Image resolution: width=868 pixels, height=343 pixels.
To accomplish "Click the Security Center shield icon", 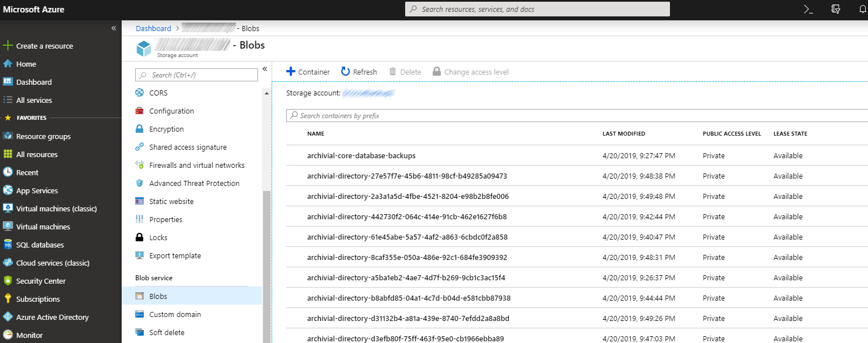I will point(8,281).
